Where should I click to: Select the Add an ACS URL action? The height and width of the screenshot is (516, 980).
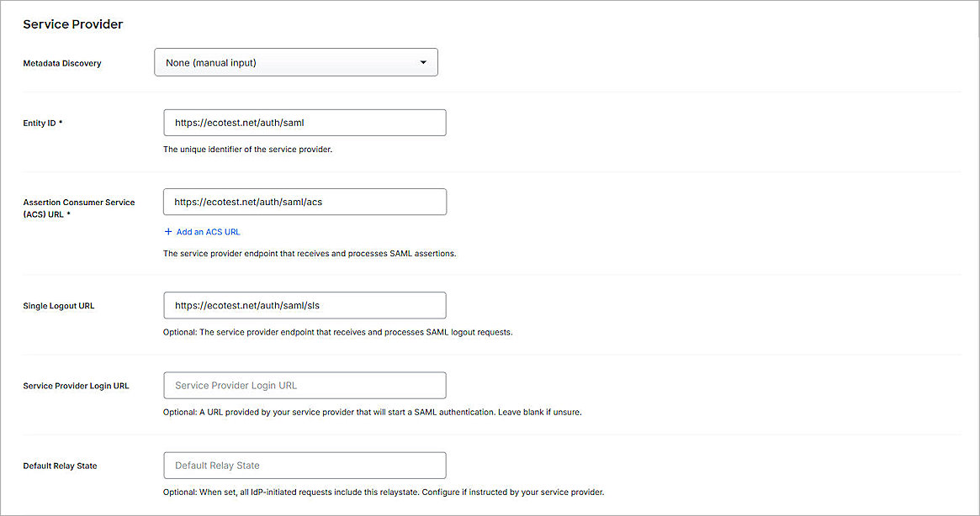(202, 231)
